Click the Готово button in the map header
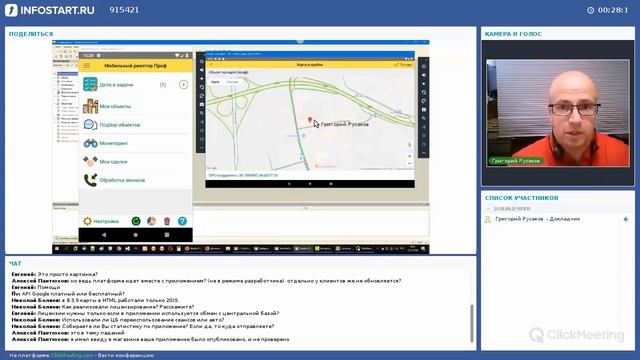Screen dimensions: 640x360 tap(403, 65)
